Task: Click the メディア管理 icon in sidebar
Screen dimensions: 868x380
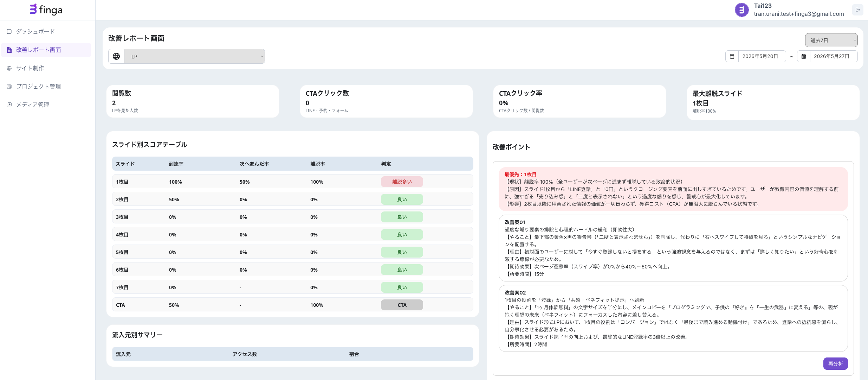Action: [x=9, y=105]
